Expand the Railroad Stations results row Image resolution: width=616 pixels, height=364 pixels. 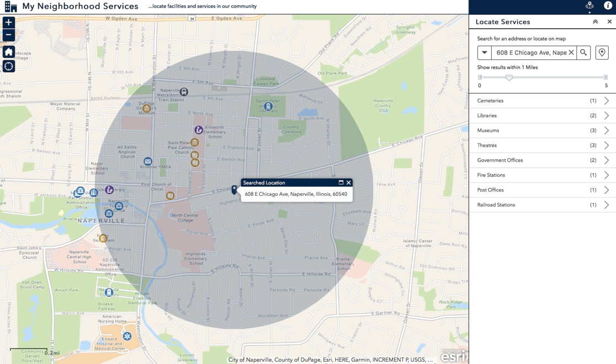coord(542,205)
